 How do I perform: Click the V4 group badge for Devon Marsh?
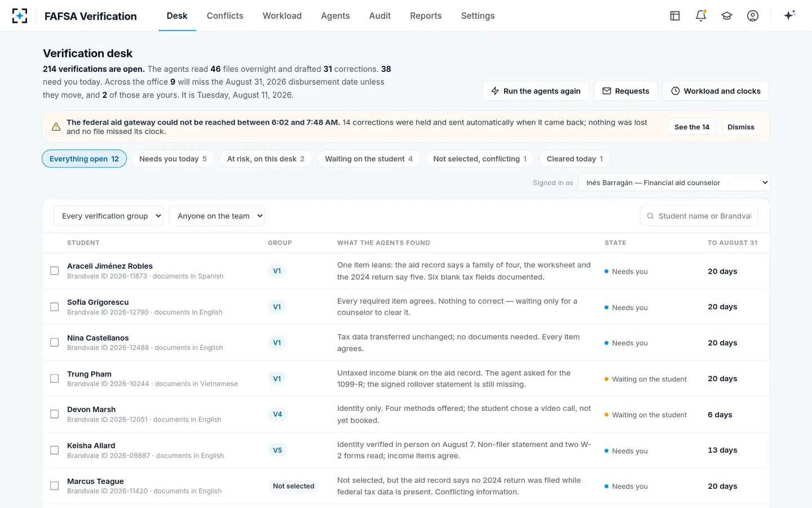pos(277,414)
